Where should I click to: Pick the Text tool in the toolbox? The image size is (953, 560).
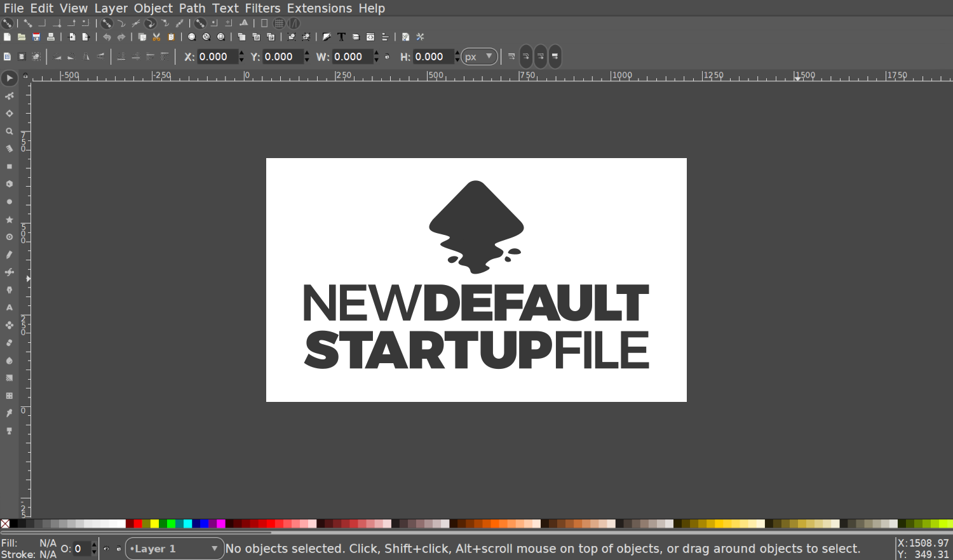pyautogui.click(x=9, y=307)
